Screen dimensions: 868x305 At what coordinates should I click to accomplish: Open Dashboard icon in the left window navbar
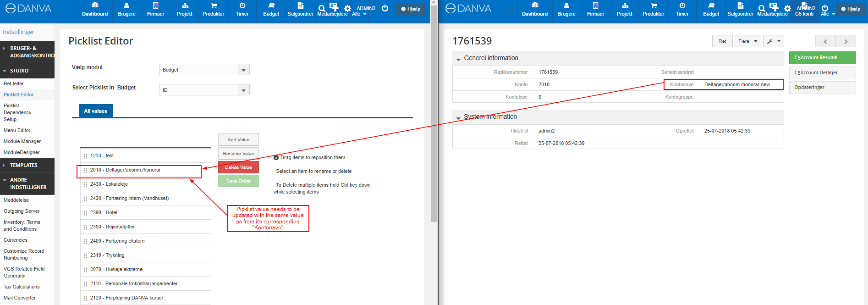click(95, 6)
